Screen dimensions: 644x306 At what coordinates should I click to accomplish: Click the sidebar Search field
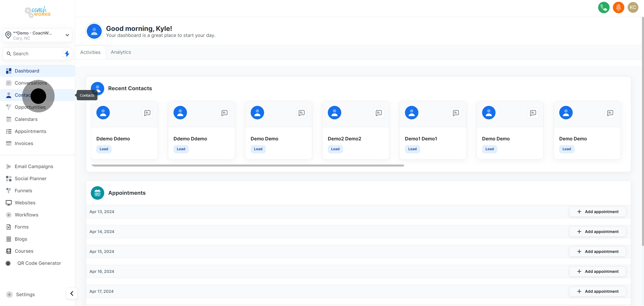32,53
